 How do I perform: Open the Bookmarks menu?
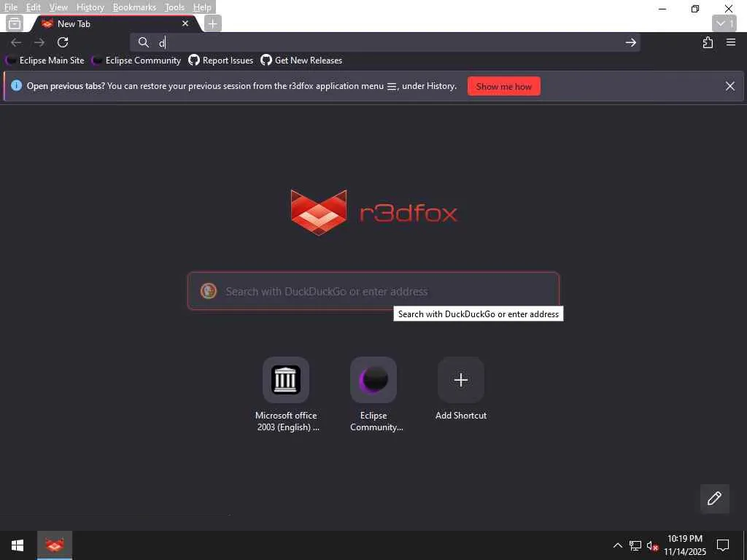click(x=134, y=7)
